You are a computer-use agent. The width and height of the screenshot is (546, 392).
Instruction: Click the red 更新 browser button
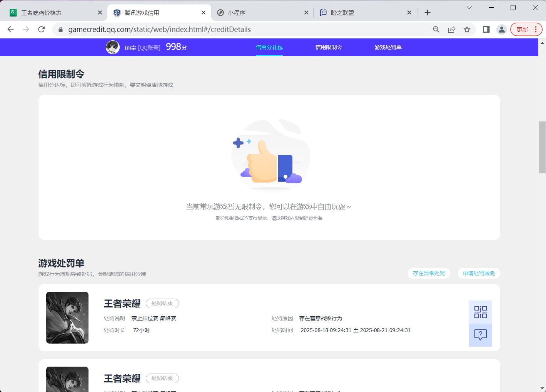(526, 30)
